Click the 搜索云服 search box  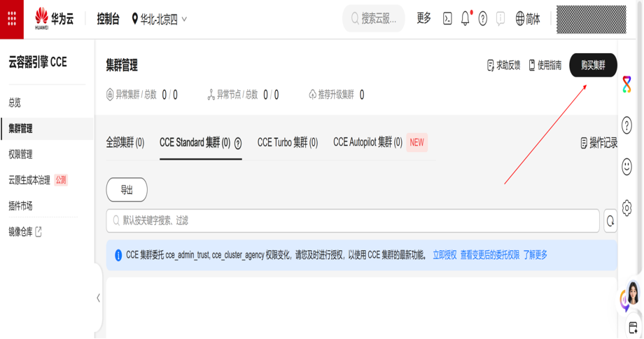click(374, 18)
